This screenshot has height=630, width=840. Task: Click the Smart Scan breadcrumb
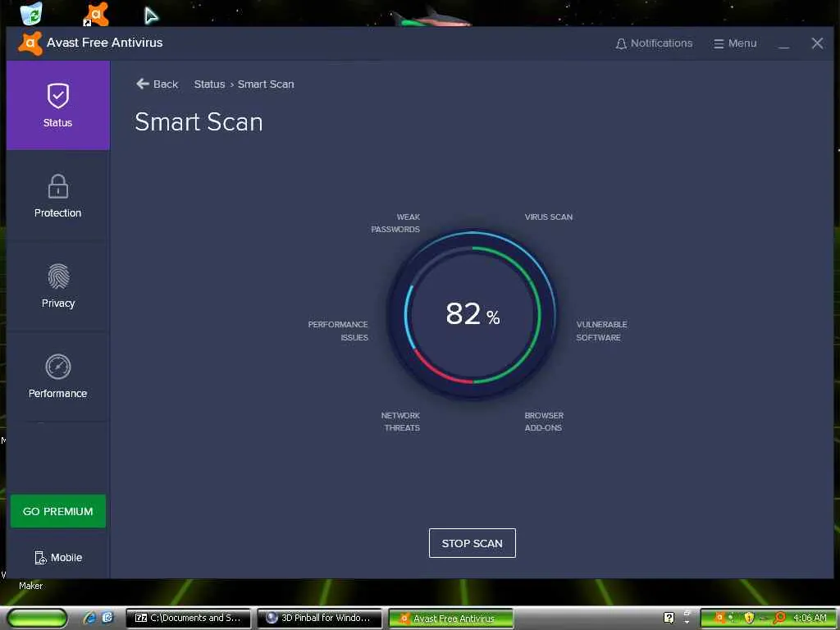click(x=266, y=84)
